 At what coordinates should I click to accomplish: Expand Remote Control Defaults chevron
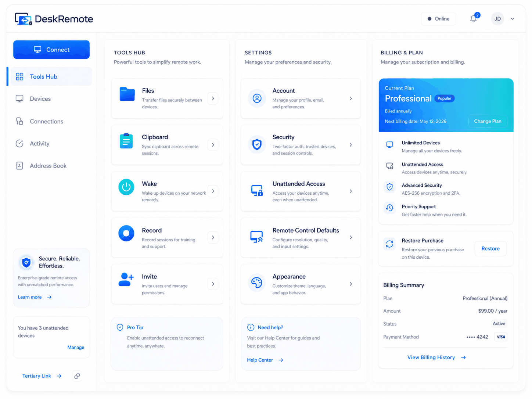351,237
